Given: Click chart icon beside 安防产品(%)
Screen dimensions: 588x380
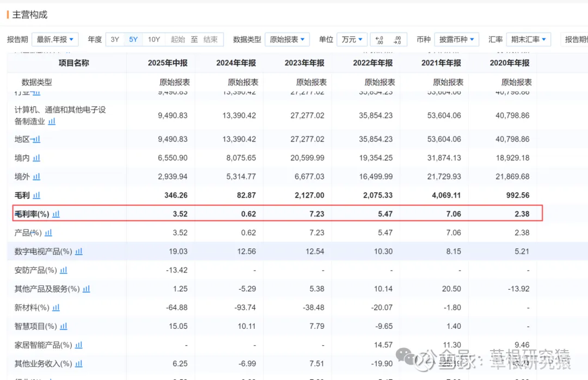Looking at the screenshot, I should (64, 270).
